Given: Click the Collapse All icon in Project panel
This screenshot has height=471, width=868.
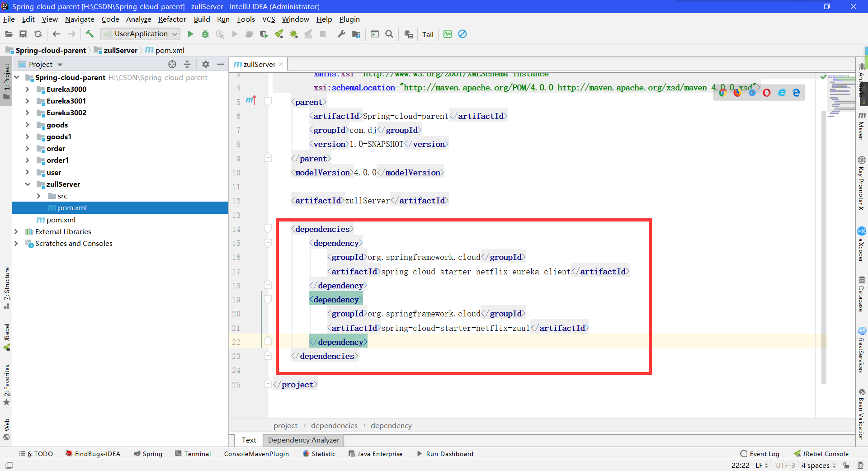Looking at the screenshot, I should pyautogui.click(x=187, y=64).
